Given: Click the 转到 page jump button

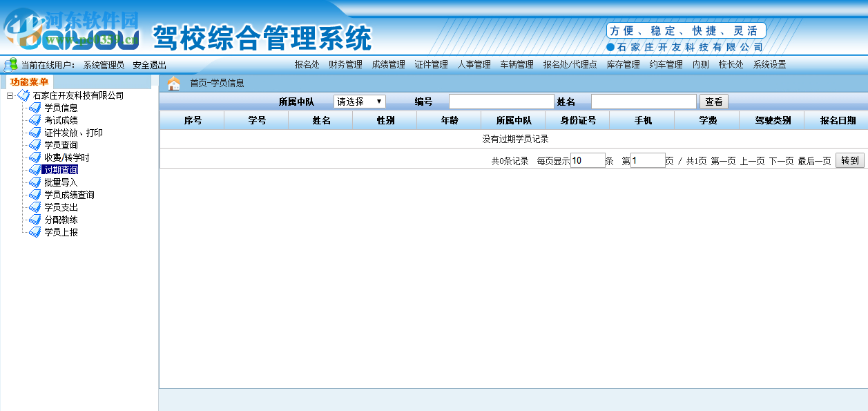Looking at the screenshot, I should point(849,159).
